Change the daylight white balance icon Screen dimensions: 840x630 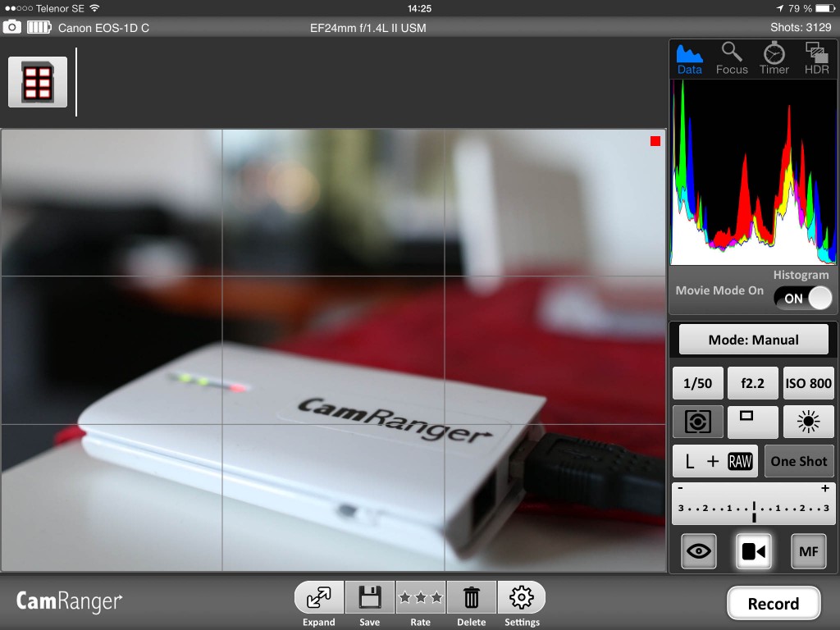click(x=808, y=422)
